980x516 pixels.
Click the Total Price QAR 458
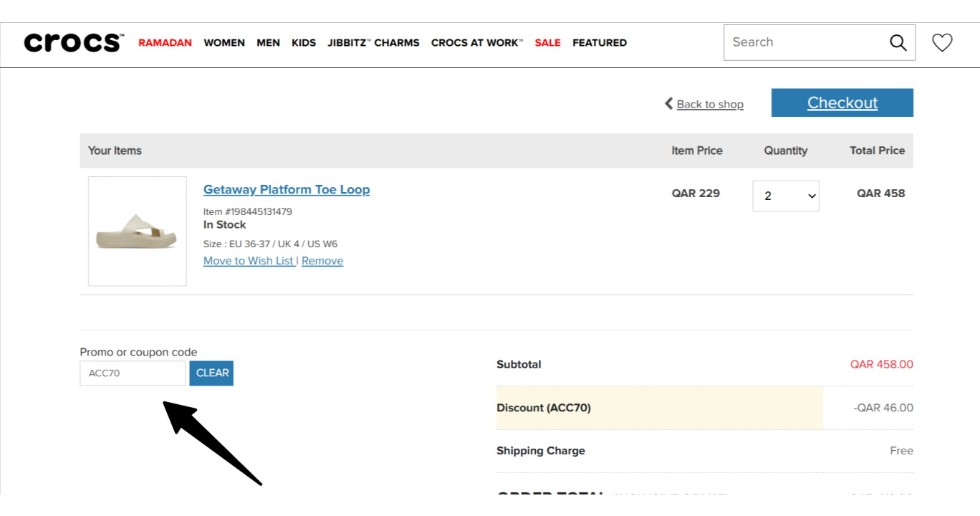coord(881,193)
